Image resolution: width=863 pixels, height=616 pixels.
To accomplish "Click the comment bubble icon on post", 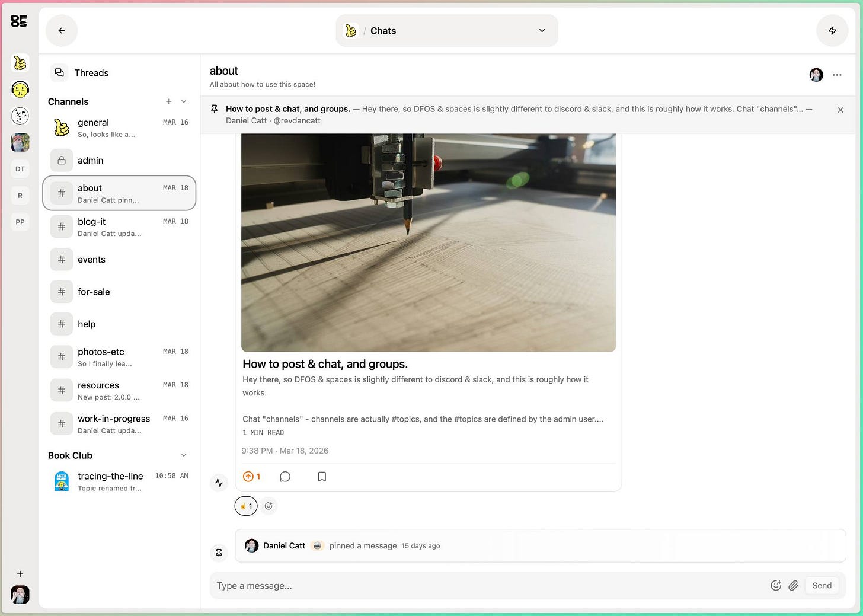I will click(285, 477).
